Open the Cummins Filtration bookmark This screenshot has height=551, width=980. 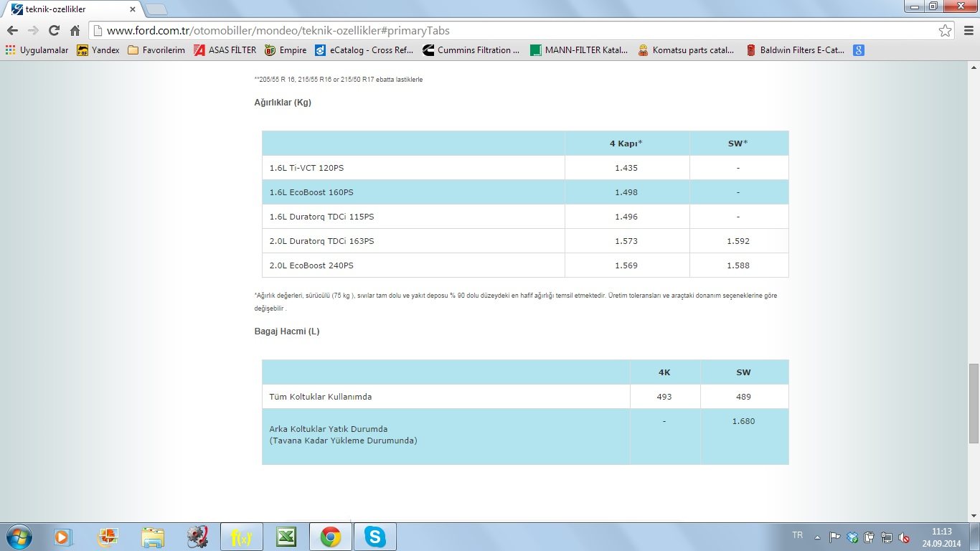471,50
